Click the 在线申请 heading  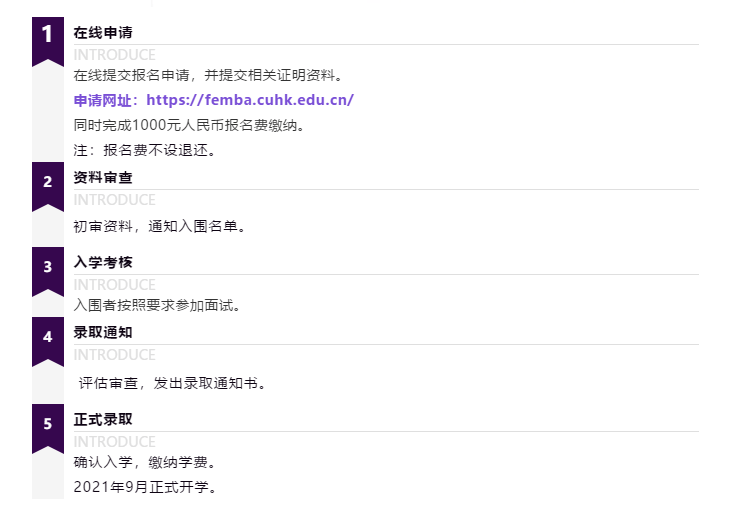[x=103, y=32]
